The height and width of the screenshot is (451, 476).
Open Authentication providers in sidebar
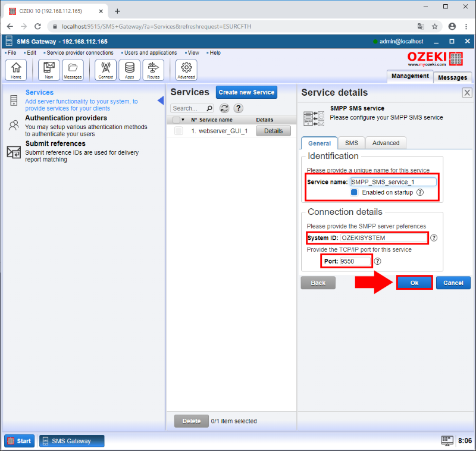point(66,118)
